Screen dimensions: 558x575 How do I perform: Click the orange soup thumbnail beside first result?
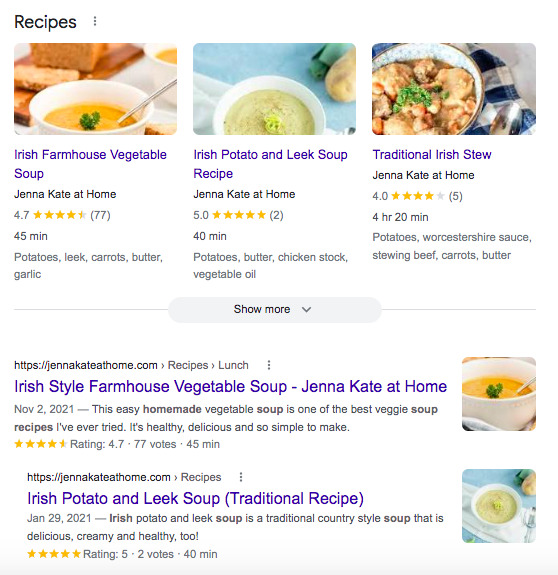coord(499,394)
